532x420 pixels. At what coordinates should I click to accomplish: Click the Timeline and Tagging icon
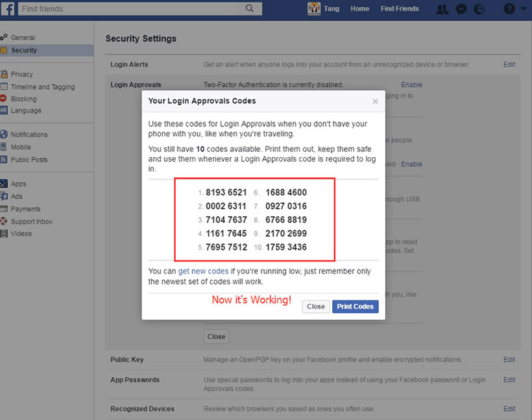click(x=4, y=86)
